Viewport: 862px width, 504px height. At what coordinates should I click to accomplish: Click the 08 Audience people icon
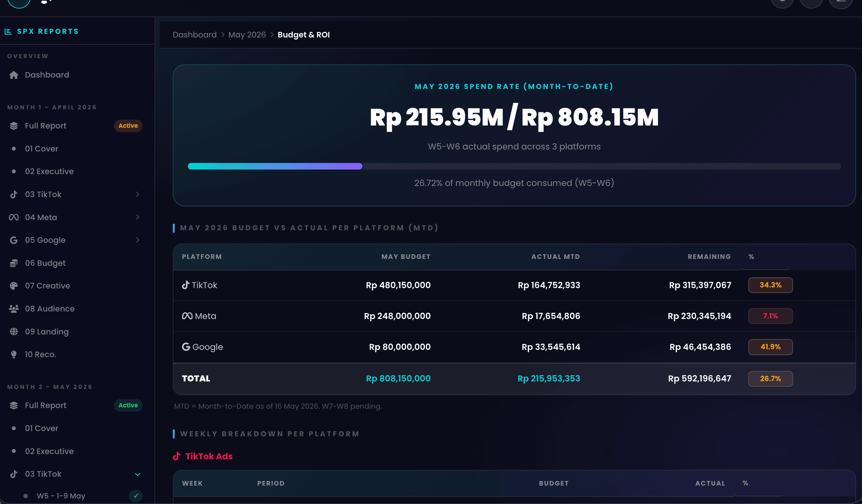click(14, 309)
